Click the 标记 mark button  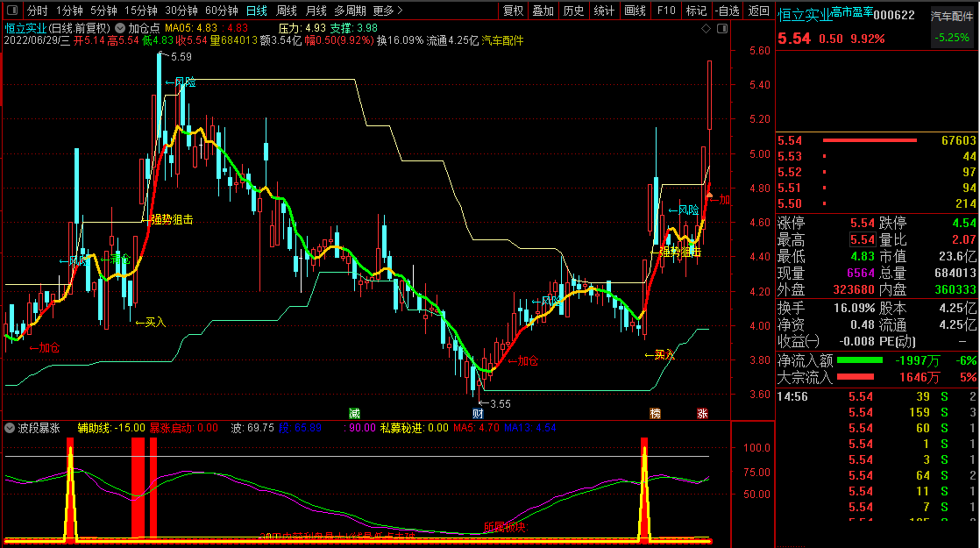pyautogui.click(x=696, y=11)
